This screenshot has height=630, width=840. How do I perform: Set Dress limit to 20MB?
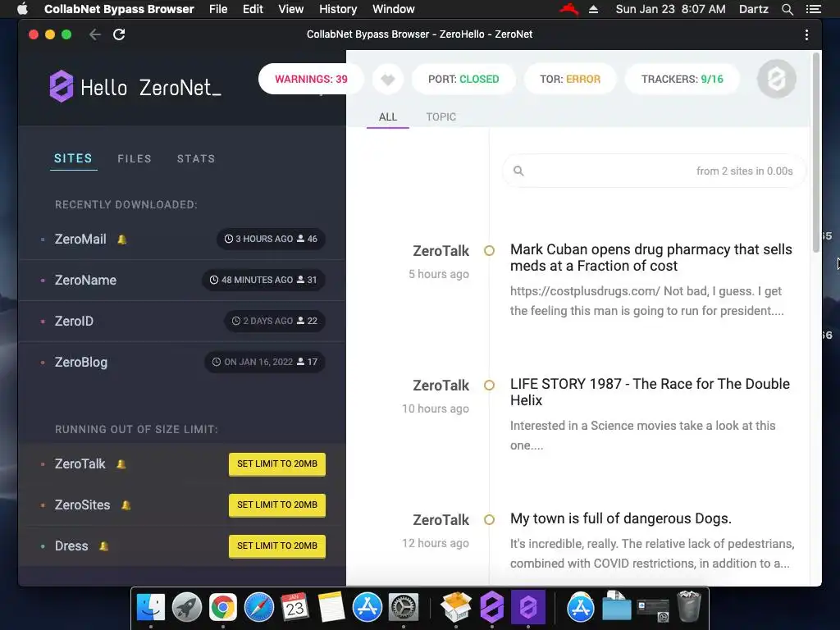[277, 546]
